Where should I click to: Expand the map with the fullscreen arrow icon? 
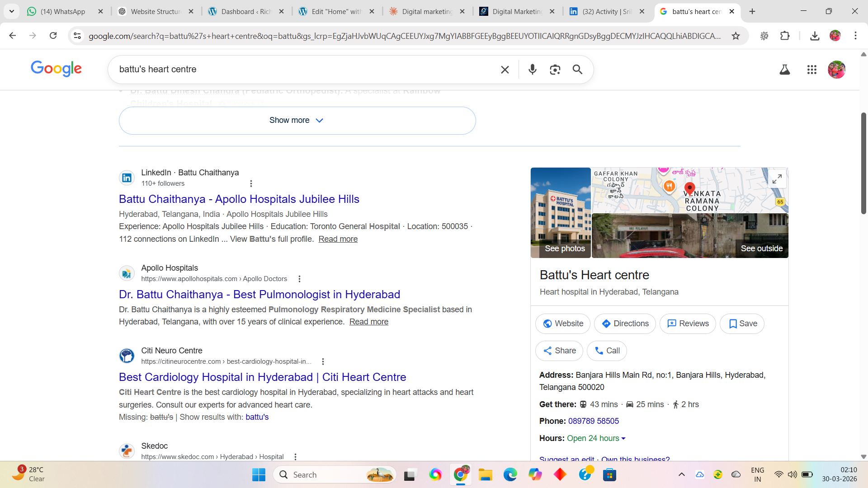pos(777,178)
